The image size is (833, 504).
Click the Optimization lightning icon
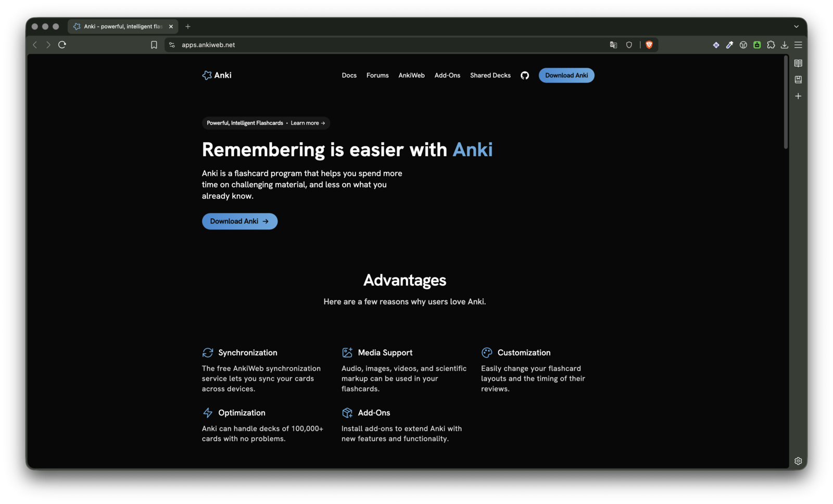click(x=208, y=413)
